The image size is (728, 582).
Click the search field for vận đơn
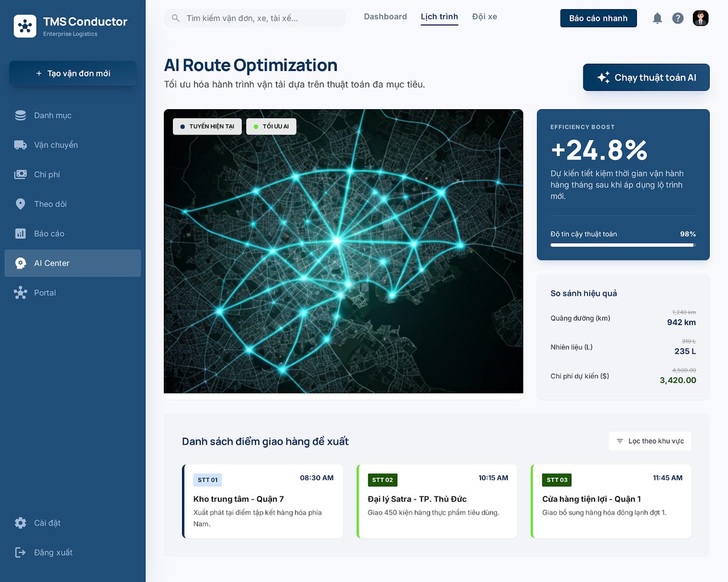[x=255, y=18]
